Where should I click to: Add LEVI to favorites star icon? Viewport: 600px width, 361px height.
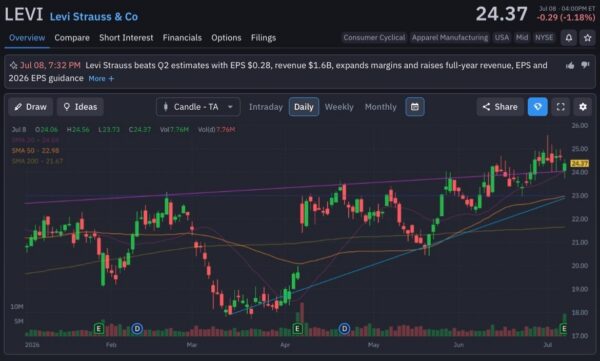(588, 38)
